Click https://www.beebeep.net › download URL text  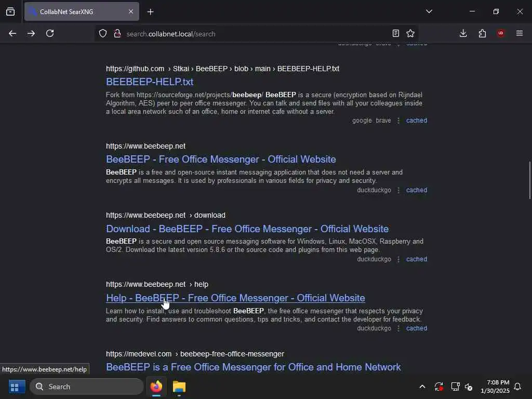tap(166, 215)
